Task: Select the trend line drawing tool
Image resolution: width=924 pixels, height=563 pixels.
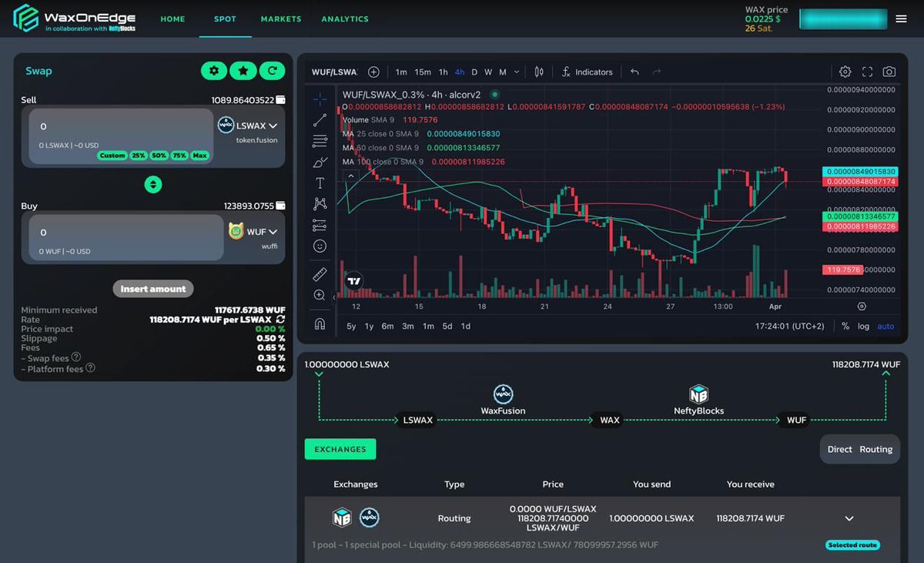Action: [320, 120]
